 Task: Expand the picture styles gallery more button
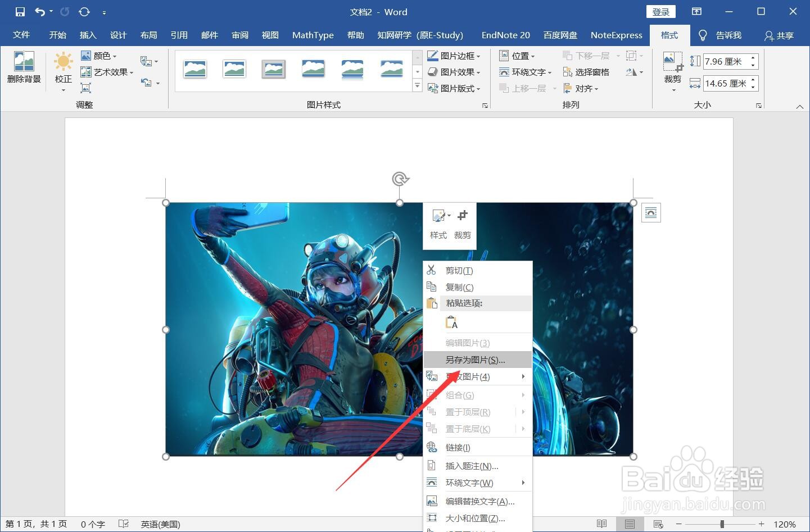tap(417, 86)
